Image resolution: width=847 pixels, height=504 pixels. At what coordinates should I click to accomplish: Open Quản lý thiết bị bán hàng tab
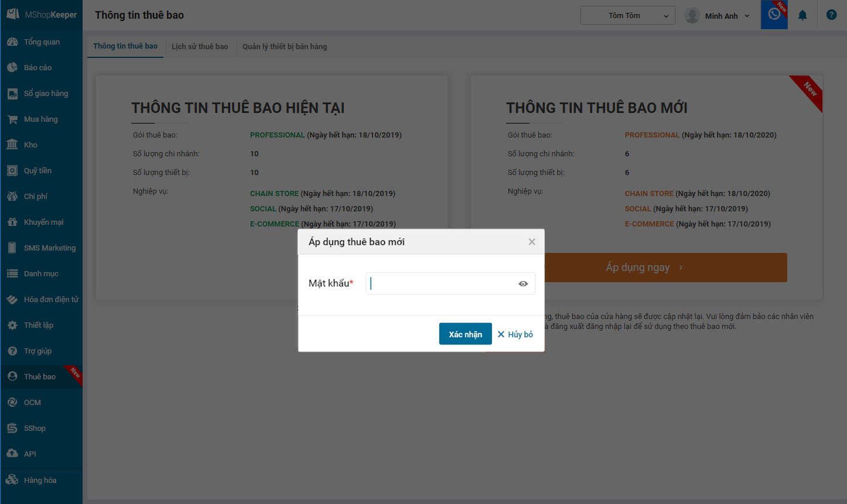tap(285, 47)
